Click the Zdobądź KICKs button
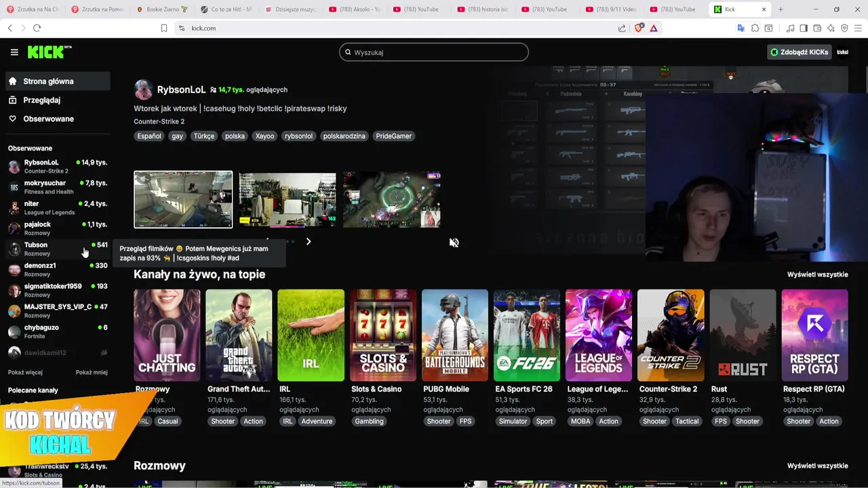This screenshot has width=868, height=488. coord(800,52)
